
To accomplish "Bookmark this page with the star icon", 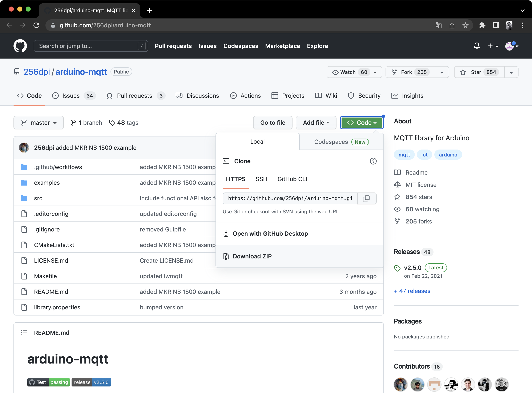I will click(x=465, y=25).
